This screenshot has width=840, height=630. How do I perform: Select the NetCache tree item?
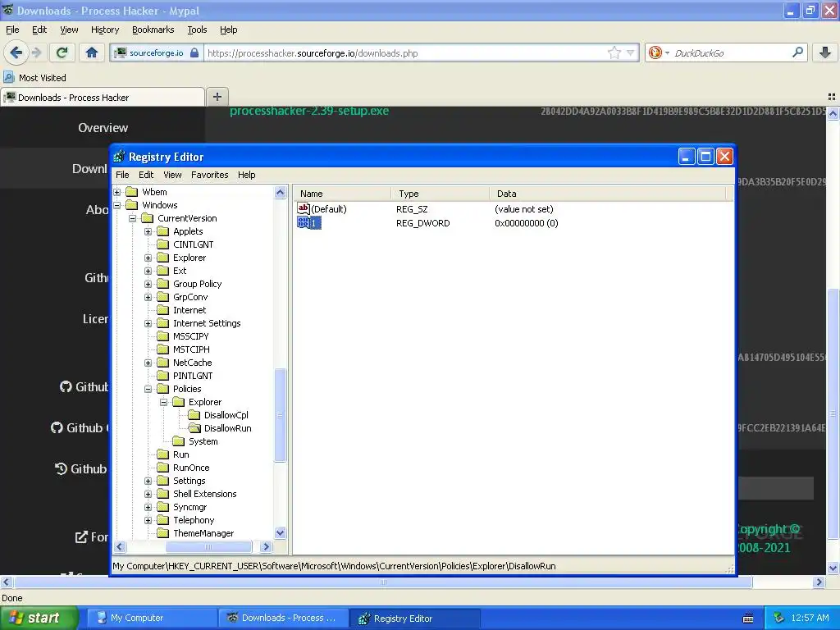point(192,363)
